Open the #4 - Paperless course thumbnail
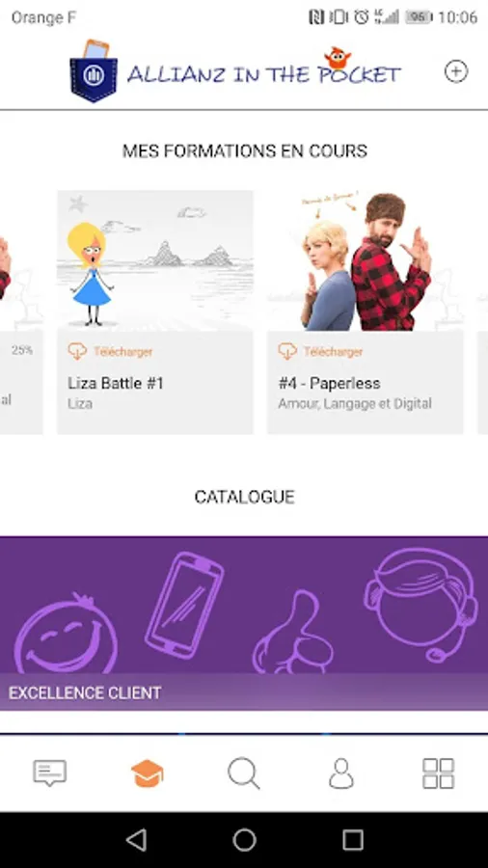Viewport: 488px width, 868px height. tap(366, 260)
